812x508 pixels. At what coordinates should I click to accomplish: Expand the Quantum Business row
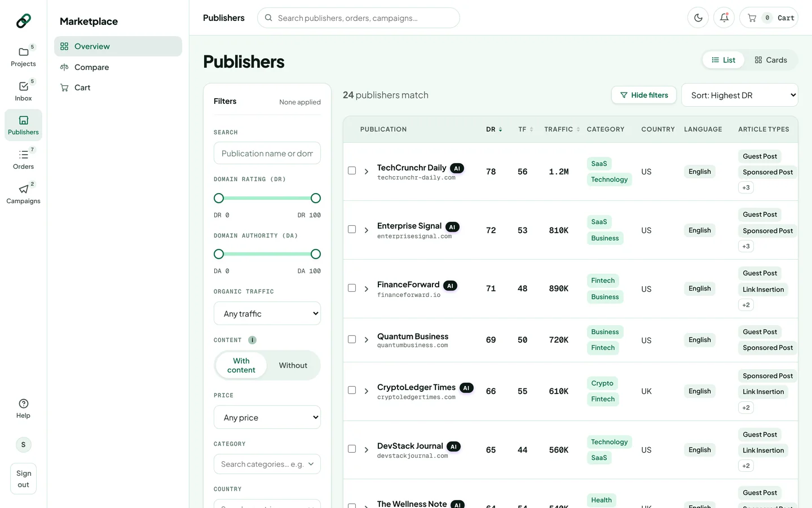pyautogui.click(x=367, y=340)
